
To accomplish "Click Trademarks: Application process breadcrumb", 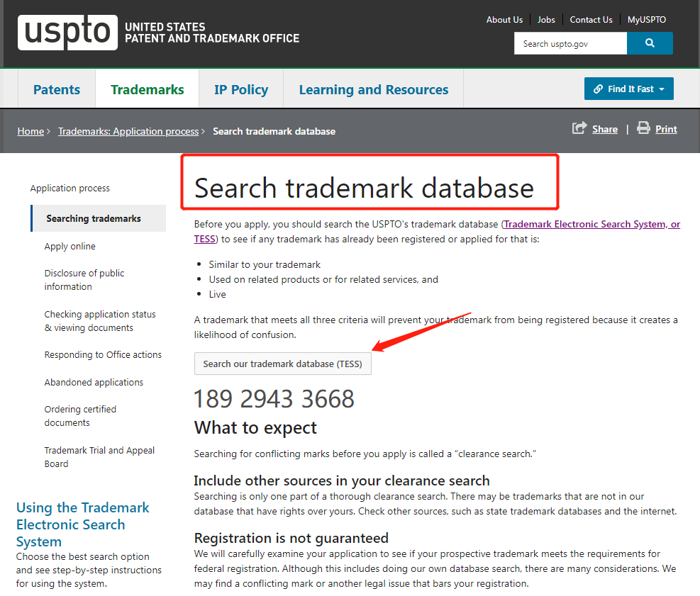I will pos(128,131).
